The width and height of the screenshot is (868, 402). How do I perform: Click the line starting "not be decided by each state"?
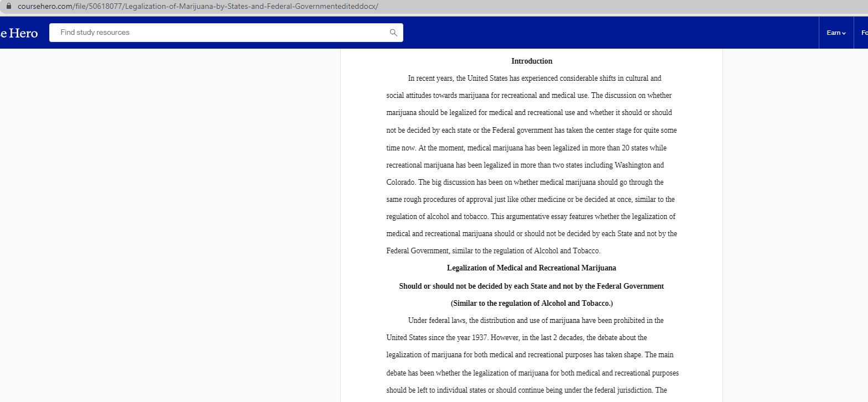click(531, 130)
